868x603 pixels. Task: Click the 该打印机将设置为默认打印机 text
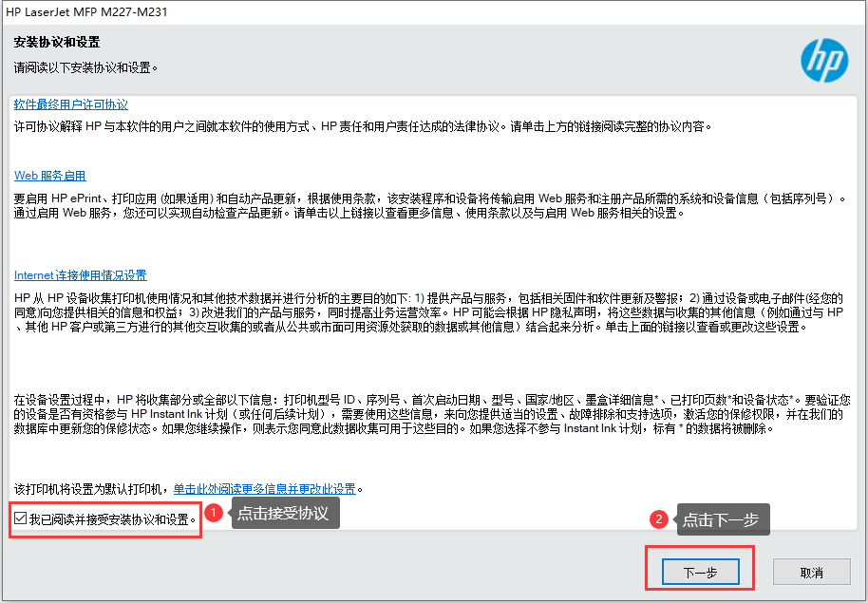92,489
